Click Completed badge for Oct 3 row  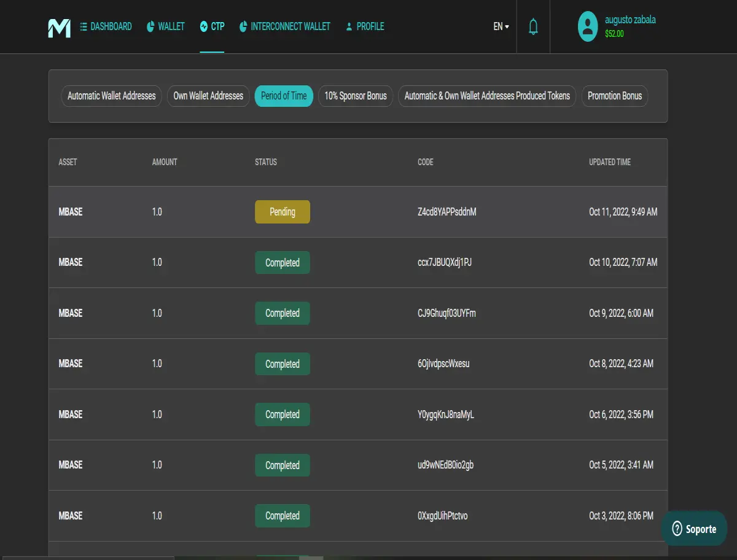[283, 516]
